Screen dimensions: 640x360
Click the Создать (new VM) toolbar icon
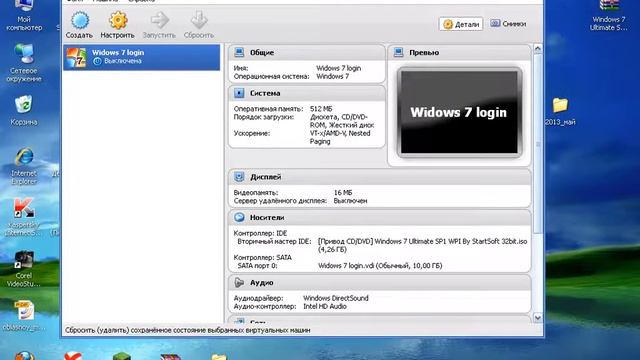coord(80,20)
